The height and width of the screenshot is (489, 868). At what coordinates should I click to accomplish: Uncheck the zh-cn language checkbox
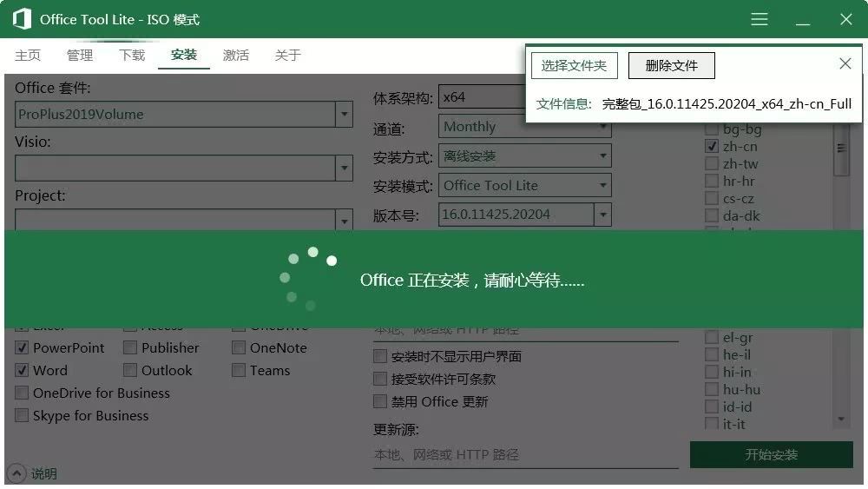(712, 146)
